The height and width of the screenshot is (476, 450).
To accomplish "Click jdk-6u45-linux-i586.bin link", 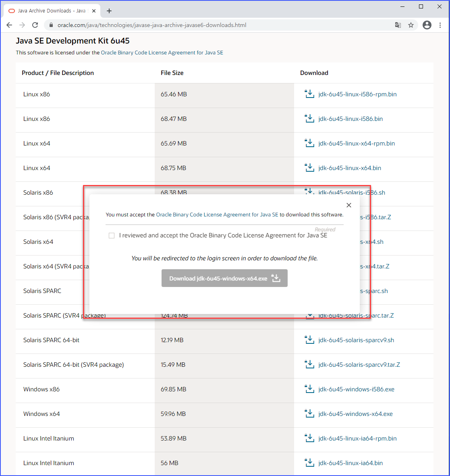I will 350,118.
